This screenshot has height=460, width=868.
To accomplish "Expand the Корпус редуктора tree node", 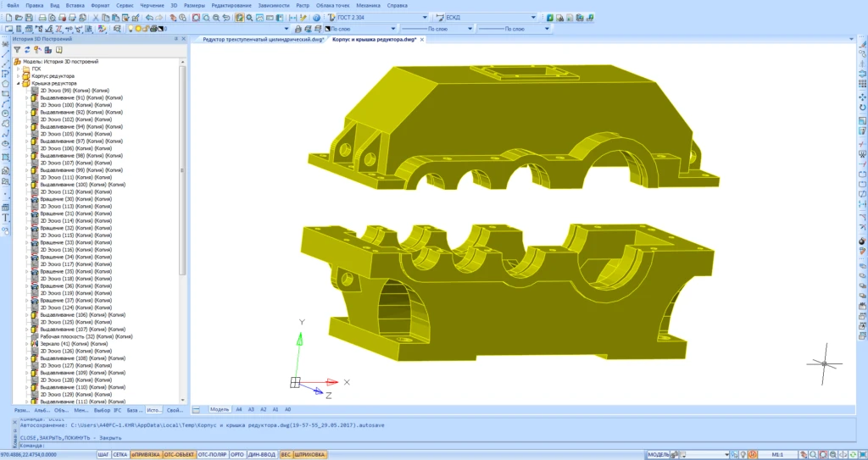I will pyautogui.click(x=19, y=76).
